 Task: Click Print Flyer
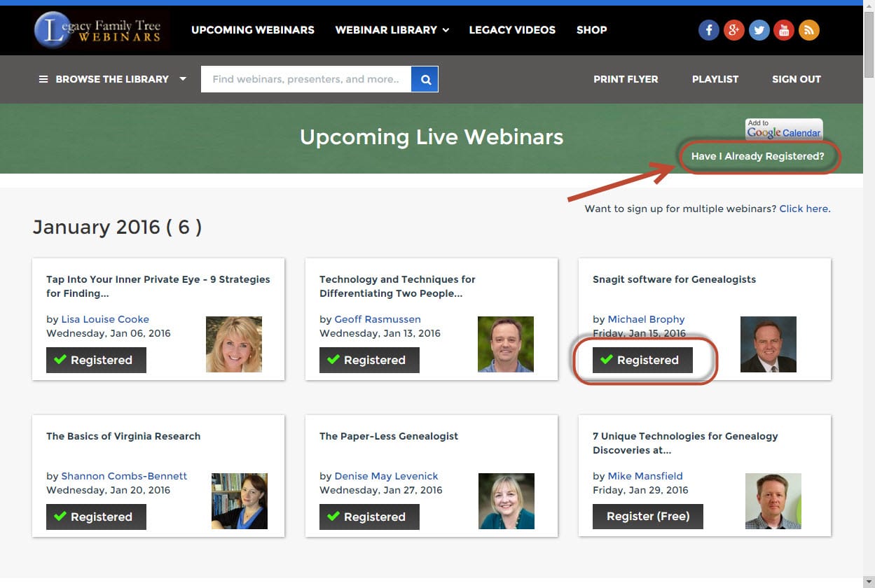[x=626, y=79]
